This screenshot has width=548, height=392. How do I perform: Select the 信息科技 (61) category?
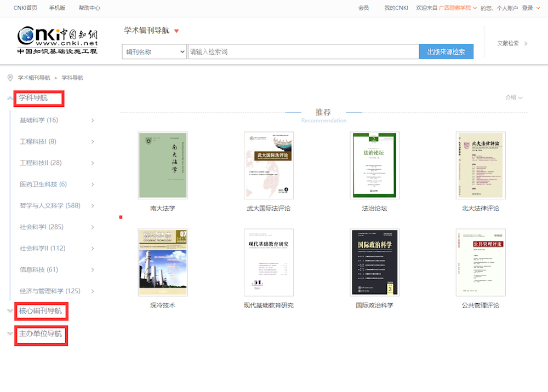coord(39,270)
